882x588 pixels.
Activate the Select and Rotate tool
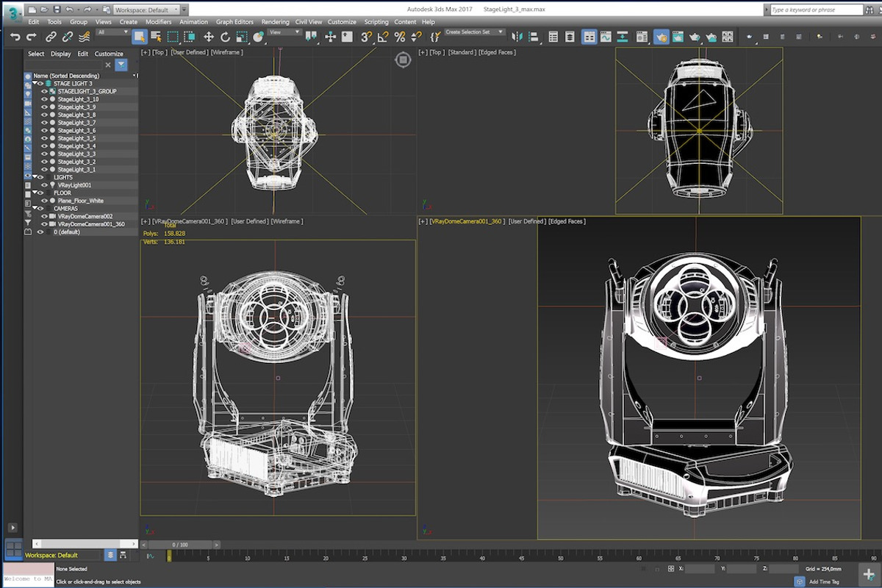(x=226, y=37)
